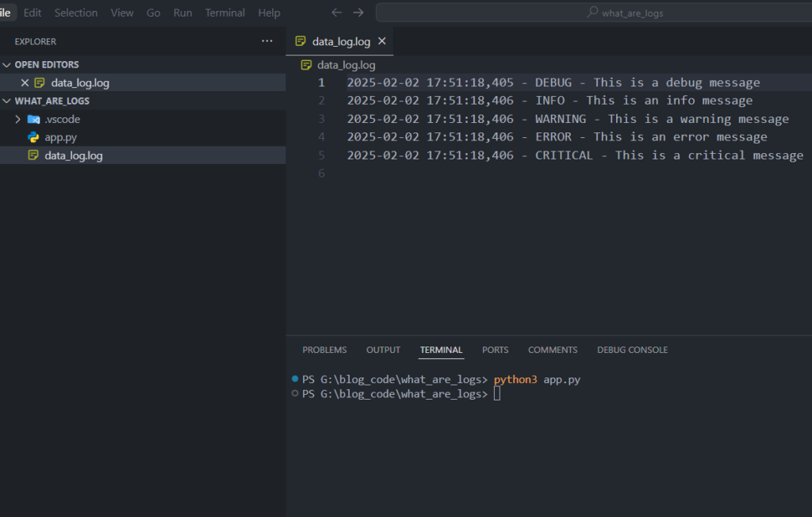Viewport: 812px width, 517px height.
Task: Open app.py from the file tree
Action: [x=60, y=137]
